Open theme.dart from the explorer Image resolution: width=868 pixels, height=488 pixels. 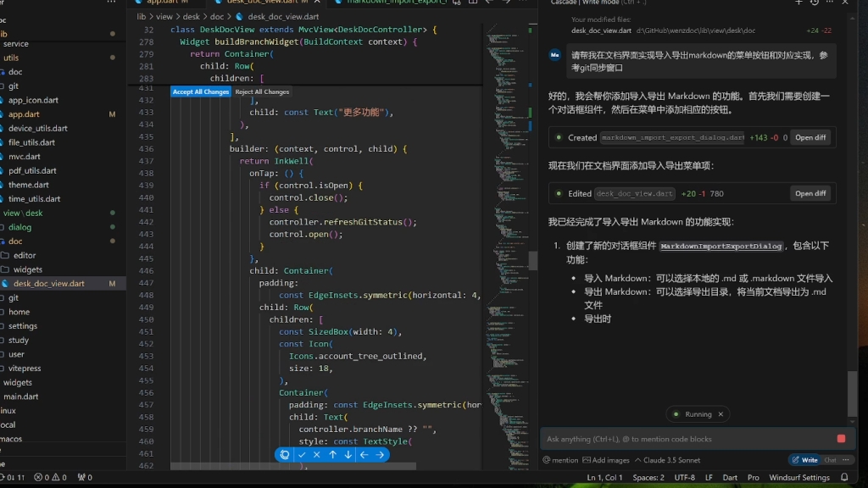pos(28,185)
